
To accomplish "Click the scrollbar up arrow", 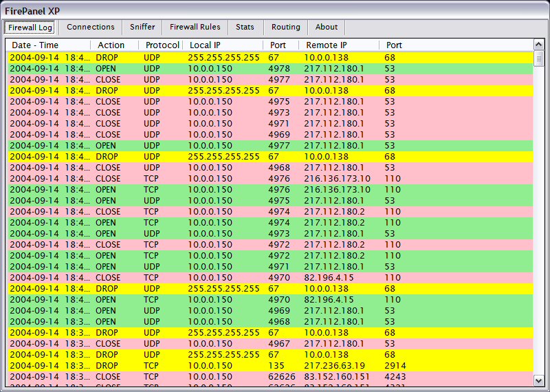I will pyautogui.click(x=539, y=45).
